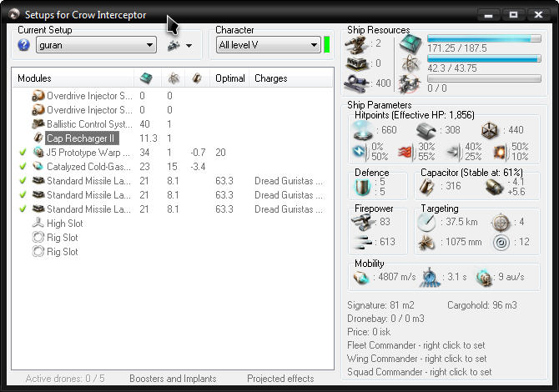This screenshot has height=392, width=559.
Task: Click the second empty Rig Slot icon
Action: click(x=38, y=252)
